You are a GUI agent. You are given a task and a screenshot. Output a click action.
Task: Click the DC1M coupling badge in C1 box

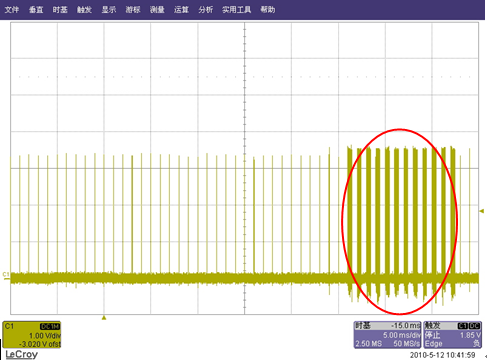[50, 326]
